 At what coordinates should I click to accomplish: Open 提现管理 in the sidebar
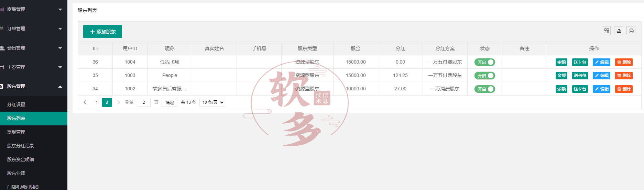(x=16, y=132)
